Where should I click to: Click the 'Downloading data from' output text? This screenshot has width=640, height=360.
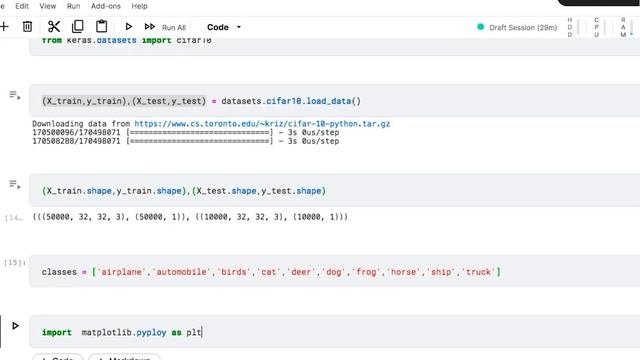pos(81,124)
